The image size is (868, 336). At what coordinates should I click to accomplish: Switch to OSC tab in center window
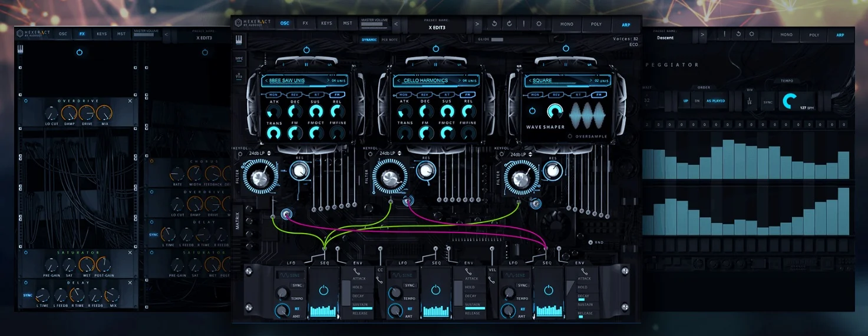pos(285,24)
